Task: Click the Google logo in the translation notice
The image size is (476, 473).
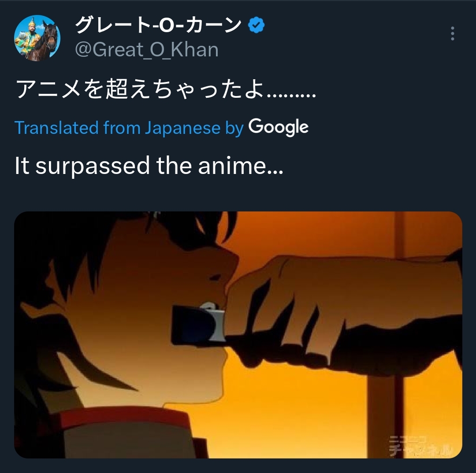Action: pyautogui.click(x=279, y=127)
